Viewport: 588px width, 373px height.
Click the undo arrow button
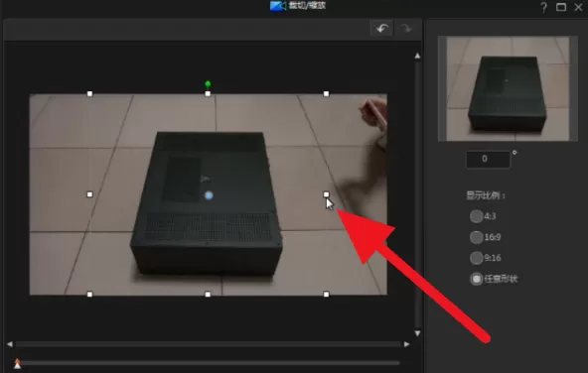click(x=381, y=28)
